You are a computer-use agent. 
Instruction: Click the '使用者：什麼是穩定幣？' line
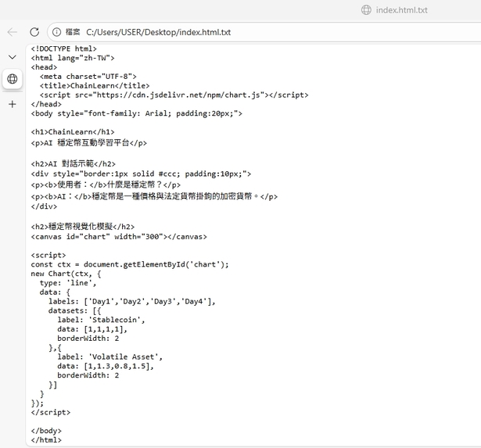click(106, 185)
